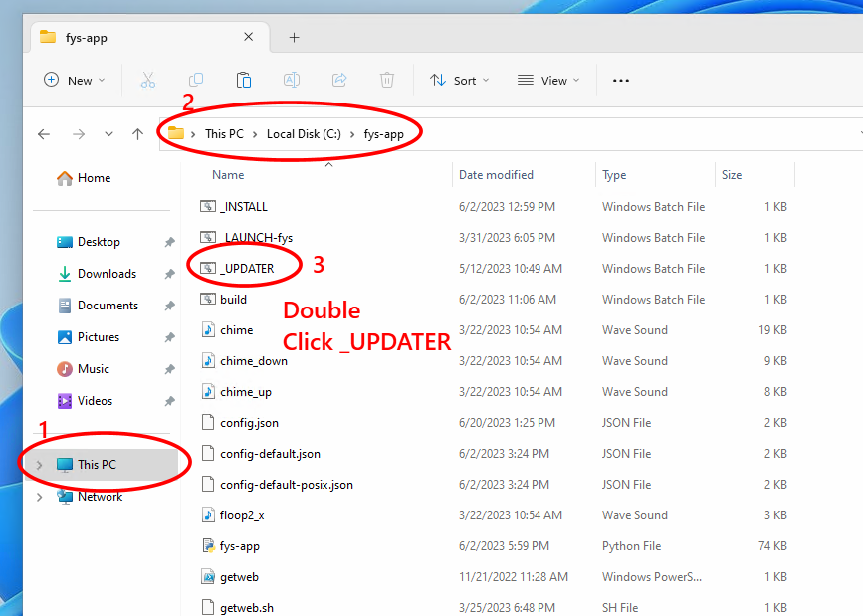Select the build batch file
This screenshot has height=616, width=863.
coord(233,300)
